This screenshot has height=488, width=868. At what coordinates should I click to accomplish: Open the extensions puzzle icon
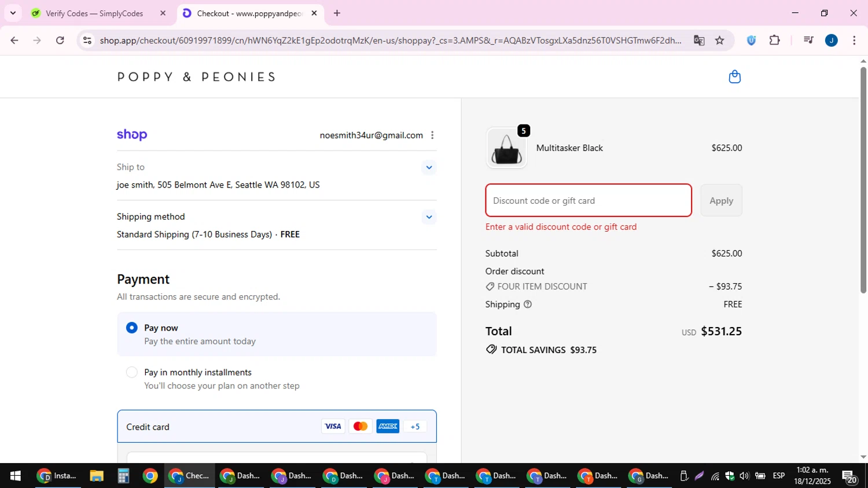pos(774,41)
